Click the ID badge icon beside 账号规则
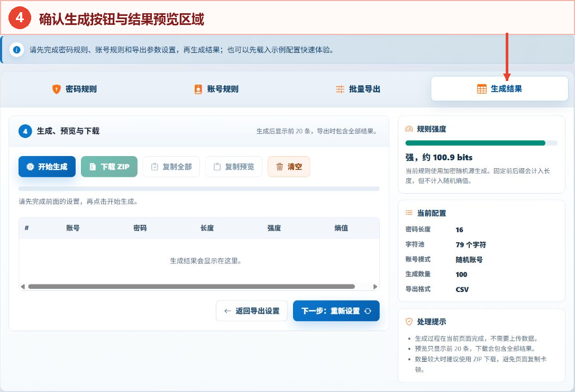The height and width of the screenshot is (392, 575). tap(198, 89)
